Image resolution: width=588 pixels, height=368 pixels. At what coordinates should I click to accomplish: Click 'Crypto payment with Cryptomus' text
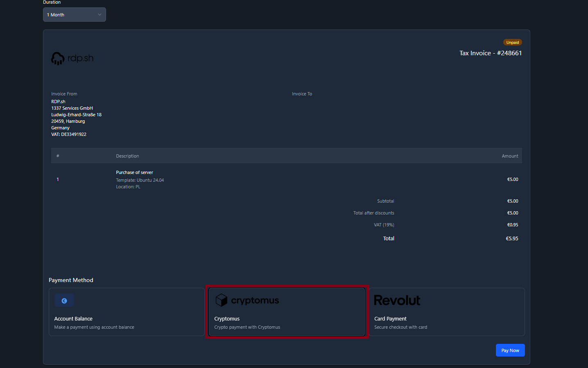[x=247, y=327]
